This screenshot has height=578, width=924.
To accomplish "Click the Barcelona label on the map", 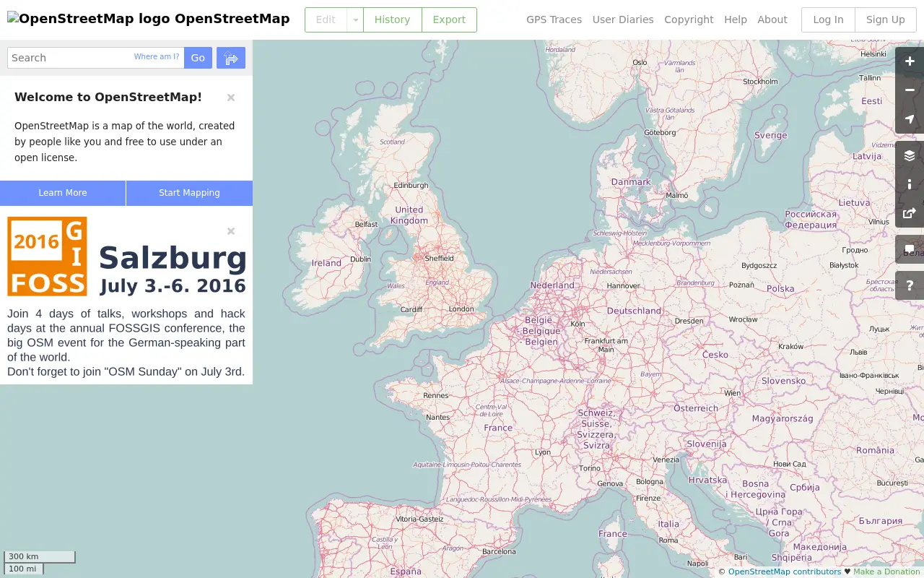I will click(x=499, y=551).
